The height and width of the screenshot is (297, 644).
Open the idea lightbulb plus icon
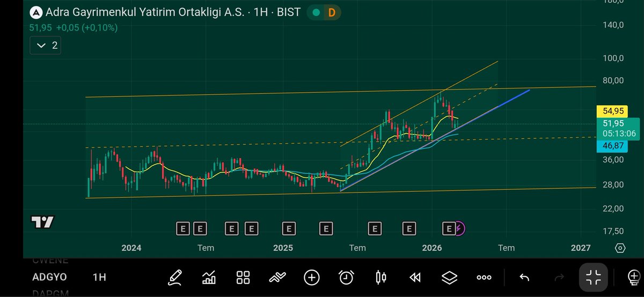coord(634,277)
